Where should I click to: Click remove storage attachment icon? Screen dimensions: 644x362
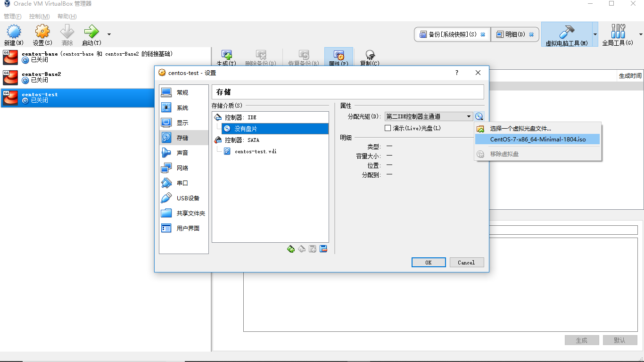pyautogui.click(x=302, y=249)
